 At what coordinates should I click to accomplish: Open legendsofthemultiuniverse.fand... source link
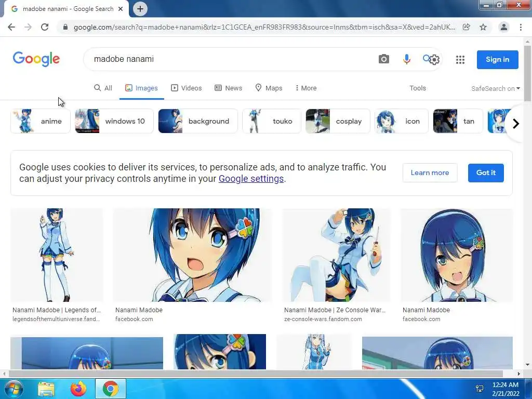tap(56, 320)
